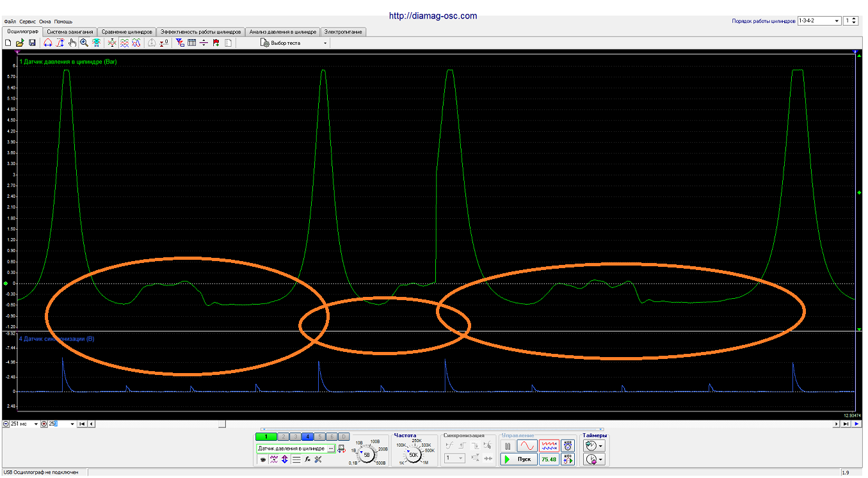Switch to the Электропитание tab
868x478 pixels.
tap(343, 31)
